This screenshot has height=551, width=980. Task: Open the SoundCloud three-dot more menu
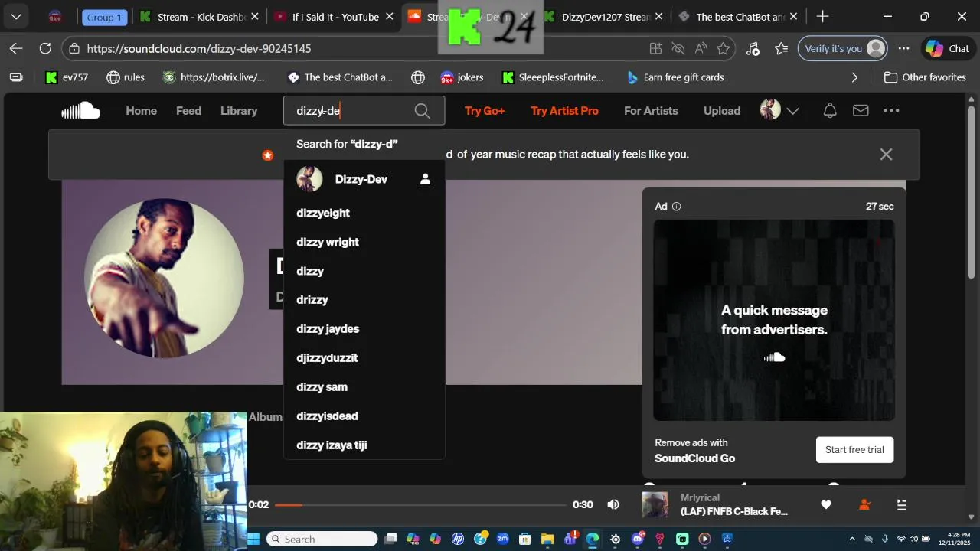click(891, 111)
